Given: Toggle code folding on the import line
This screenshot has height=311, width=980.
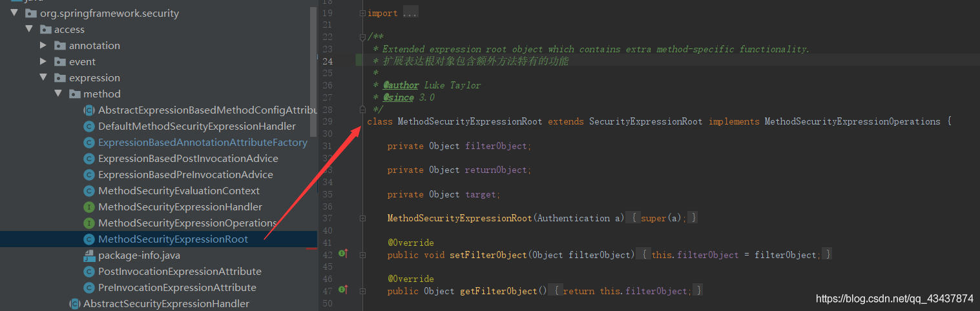Looking at the screenshot, I should 362,13.
